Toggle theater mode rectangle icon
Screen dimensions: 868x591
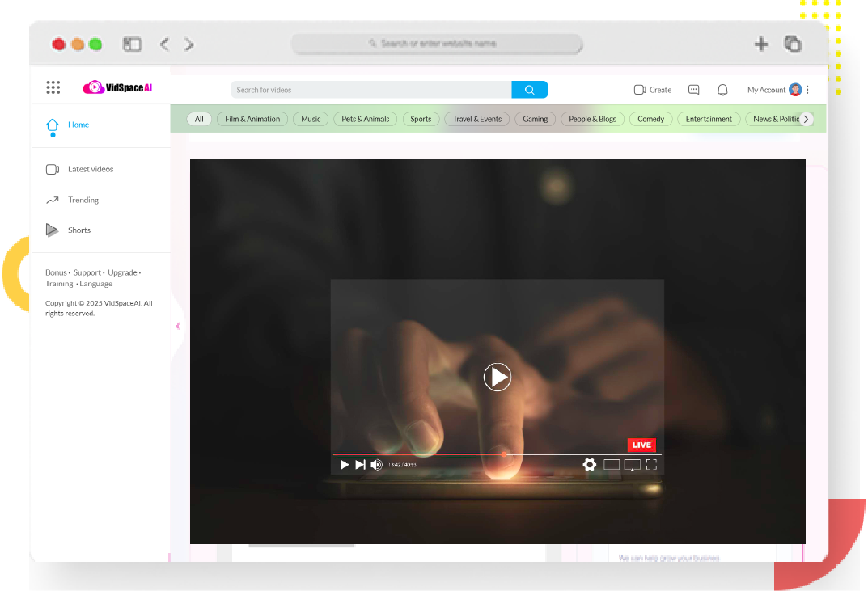coord(612,465)
